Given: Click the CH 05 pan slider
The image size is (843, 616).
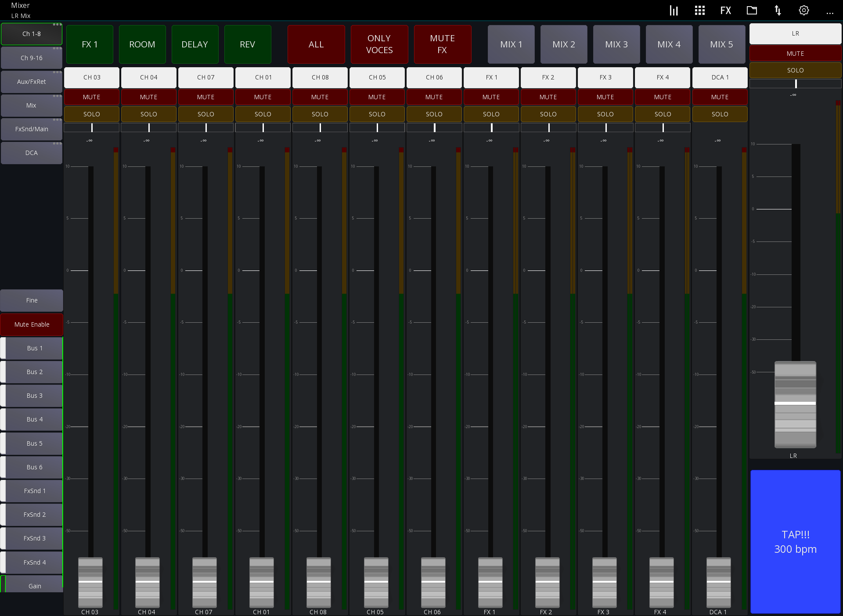Looking at the screenshot, I should pyautogui.click(x=377, y=128).
